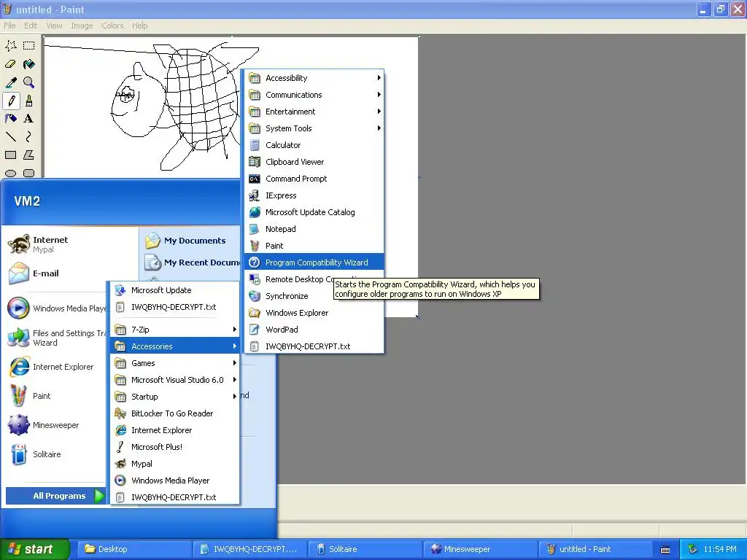Open Microsoft Update in All Programs
This screenshot has width=747, height=560.
[175, 290]
